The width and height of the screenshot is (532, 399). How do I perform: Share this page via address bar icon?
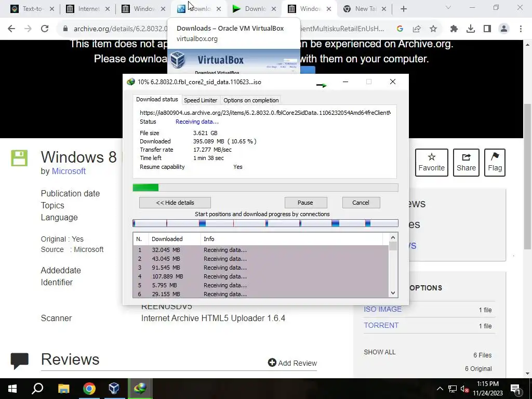(417, 29)
